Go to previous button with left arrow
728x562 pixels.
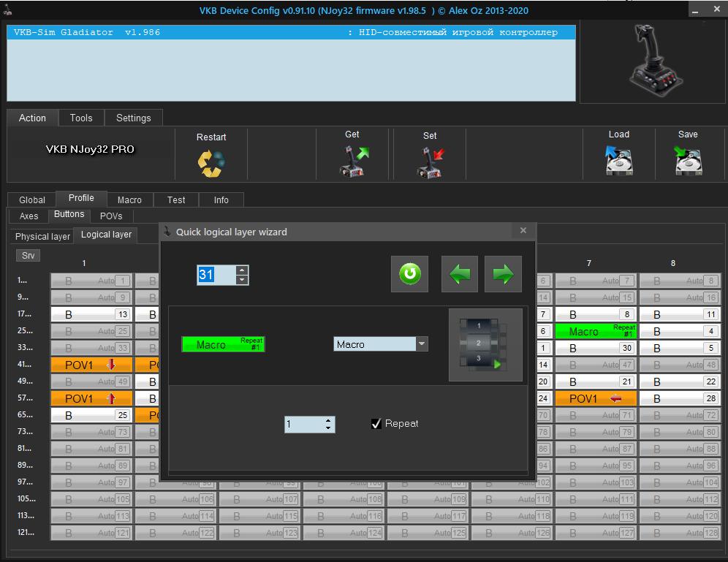click(460, 274)
